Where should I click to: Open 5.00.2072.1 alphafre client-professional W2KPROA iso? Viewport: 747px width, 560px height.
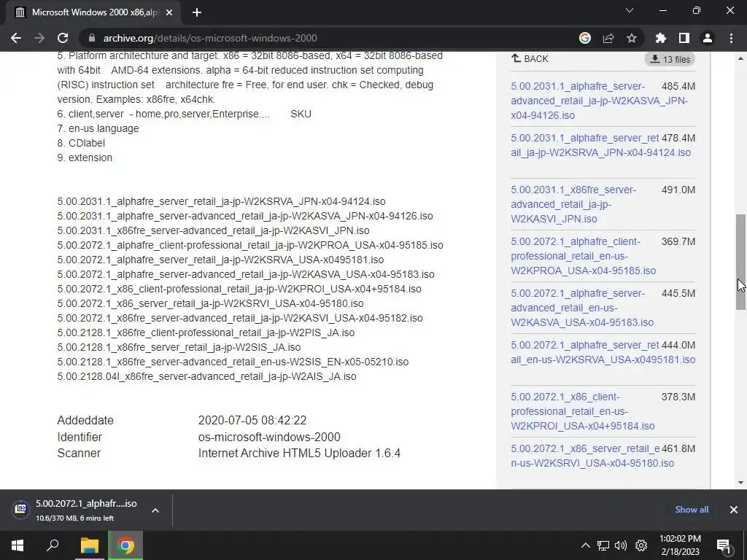click(x=583, y=256)
